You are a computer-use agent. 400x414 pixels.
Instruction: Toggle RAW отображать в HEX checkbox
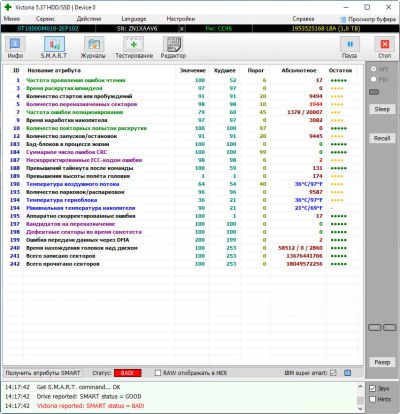158,373
